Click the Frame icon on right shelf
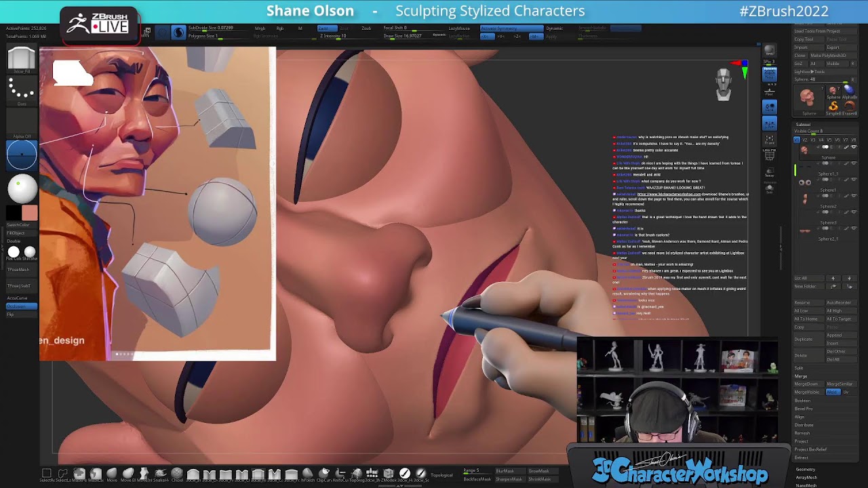 tap(769, 140)
